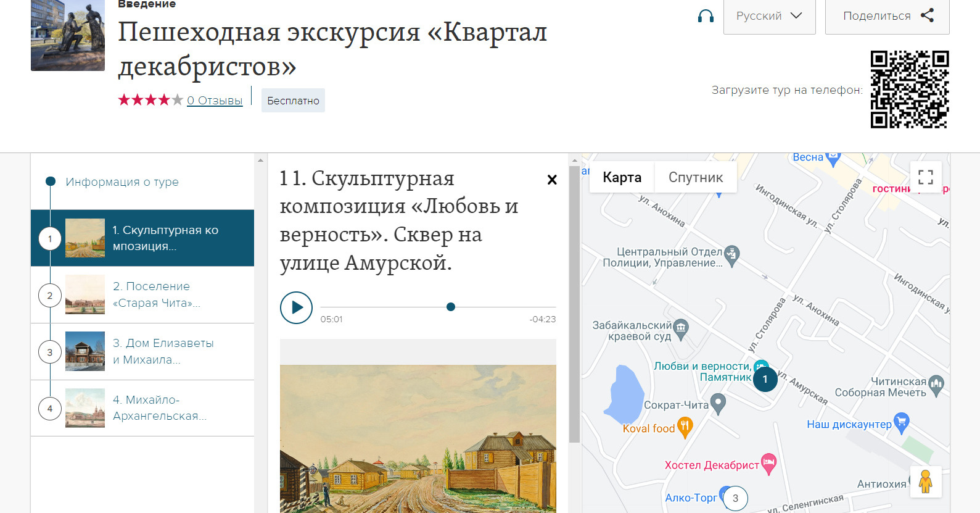Screen dimensions: 980x513
Task: Click Читинская Соборная Мечеть pin
Action: coord(936,386)
